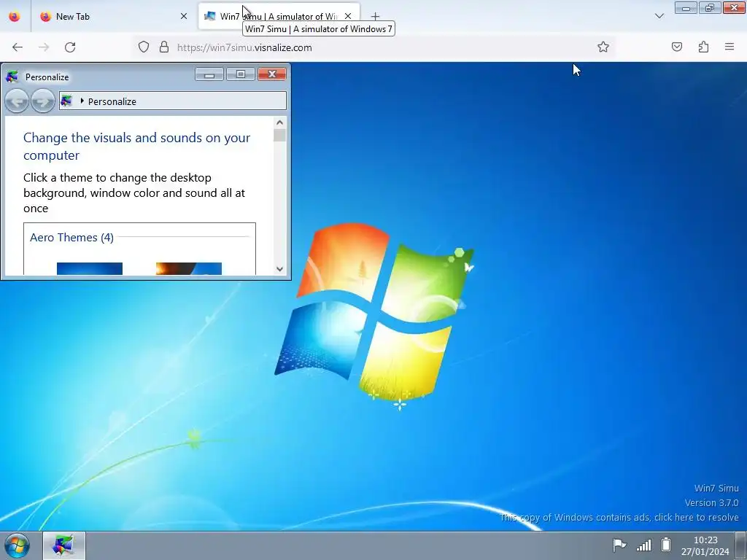Open the Windows Start orb

[17, 545]
